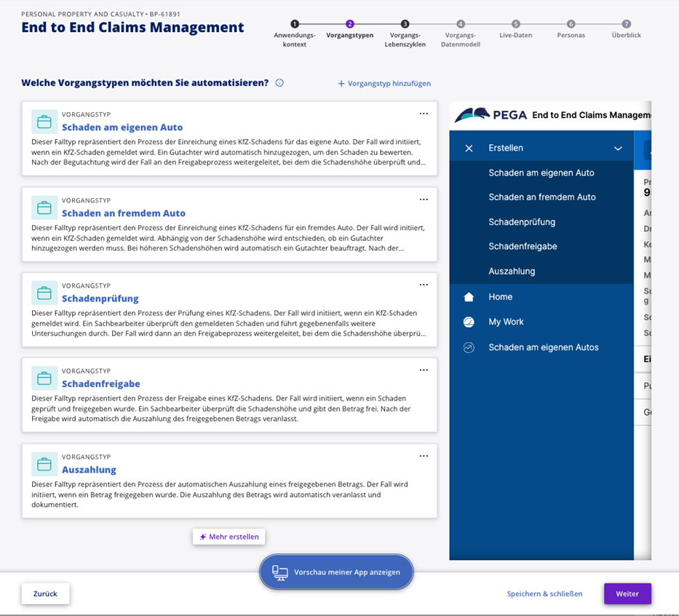Collapse the Erstellen chevron in preview
The width and height of the screenshot is (679, 616).
coord(618,148)
